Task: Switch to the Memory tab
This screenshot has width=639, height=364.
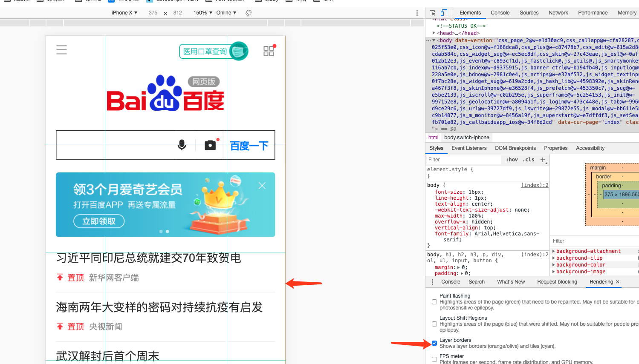Action: 627,13
